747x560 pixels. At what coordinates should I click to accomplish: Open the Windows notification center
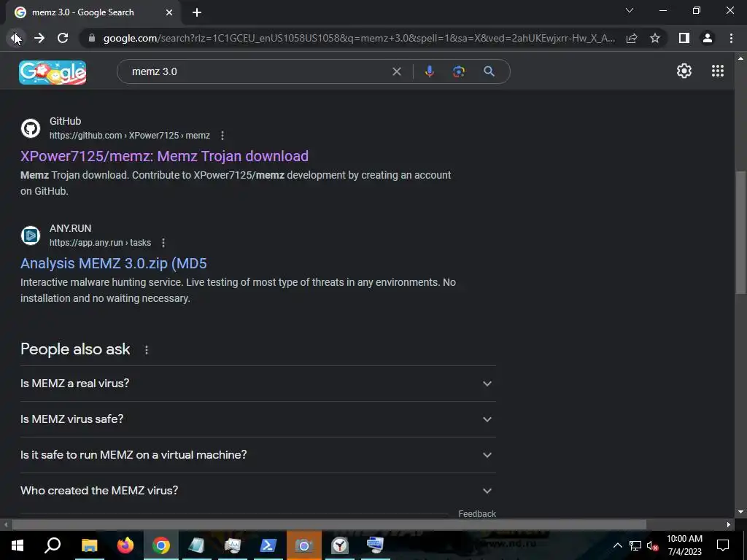[723, 545]
